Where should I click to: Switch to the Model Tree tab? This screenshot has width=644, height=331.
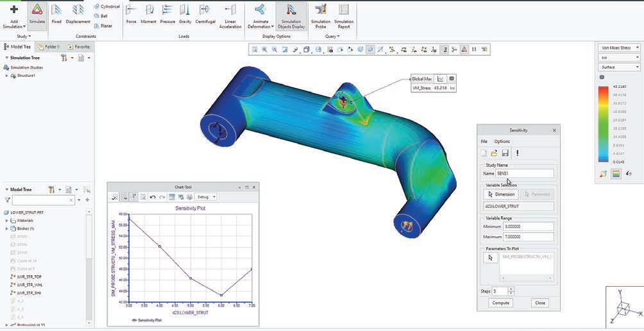pyautogui.click(x=18, y=47)
